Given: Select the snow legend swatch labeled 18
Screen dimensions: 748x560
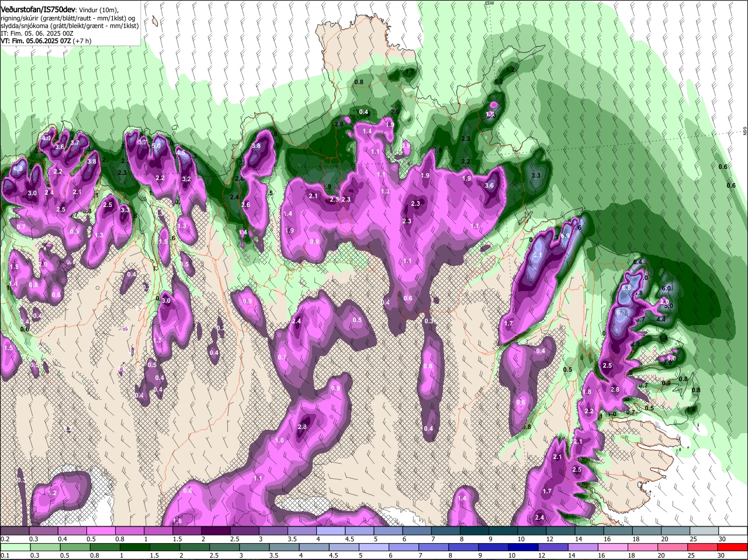Looking at the screenshot, I should [x=647, y=530].
